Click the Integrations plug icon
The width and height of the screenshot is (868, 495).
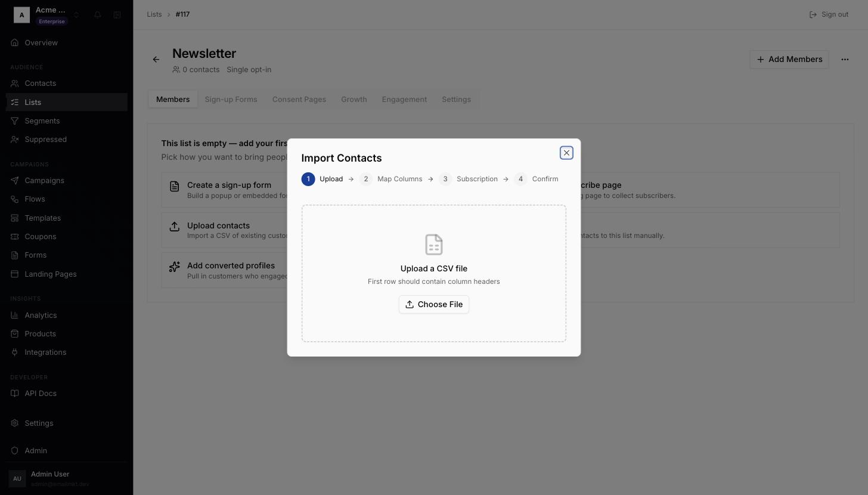click(x=15, y=352)
